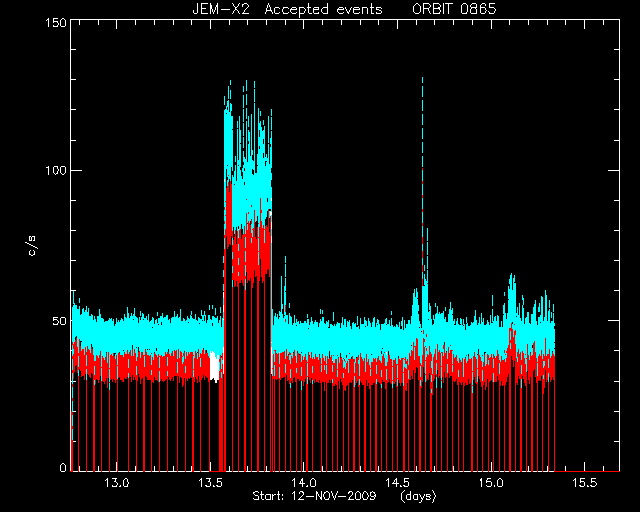Viewport: 640px width, 512px height.
Task: Click the 50 y-axis tick label
Action: click(59, 321)
